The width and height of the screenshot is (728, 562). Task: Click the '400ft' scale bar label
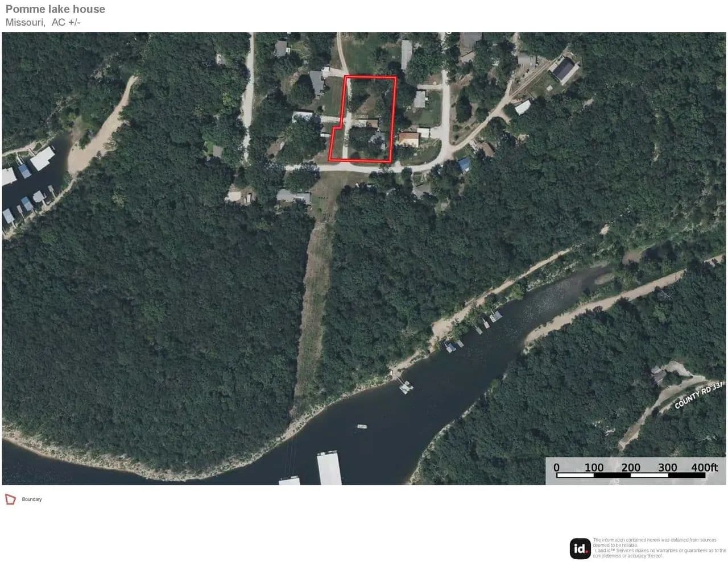pyautogui.click(x=704, y=468)
